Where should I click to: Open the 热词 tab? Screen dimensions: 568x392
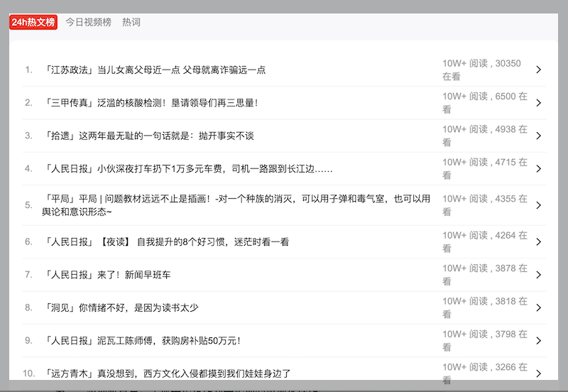(131, 22)
